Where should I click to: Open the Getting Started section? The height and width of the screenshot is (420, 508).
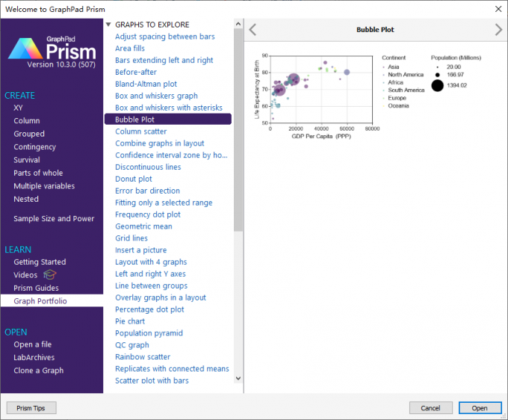(40, 262)
